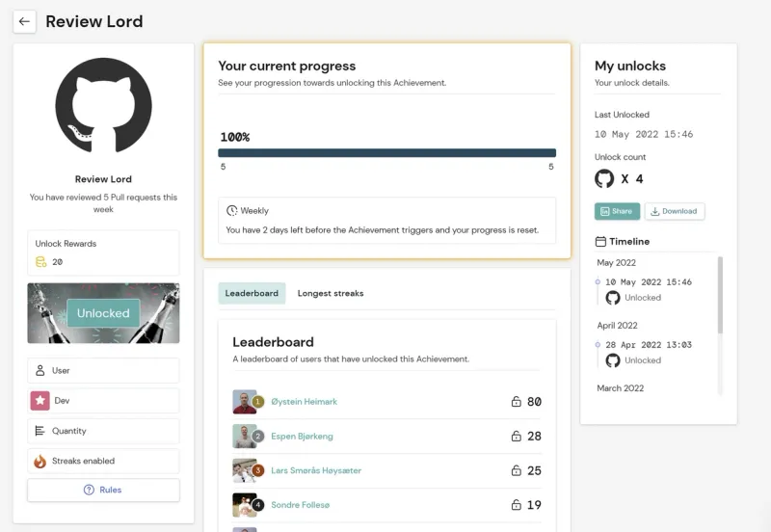Click the 100% progress bar
This screenshot has height=532, width=771.
click(387, 153)
